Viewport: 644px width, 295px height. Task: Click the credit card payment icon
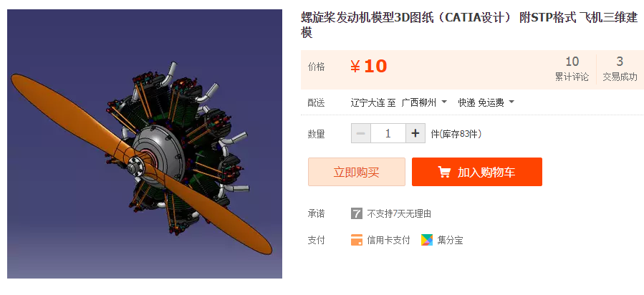click(357, 240)
